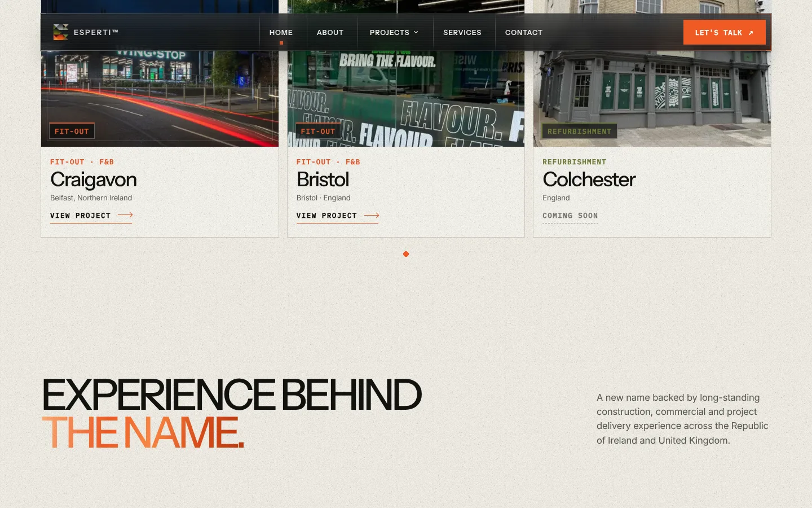This screenshot has height=508, width=812.
Task: Click 'England' location under Colchester
Action: (x=556, y=198)
